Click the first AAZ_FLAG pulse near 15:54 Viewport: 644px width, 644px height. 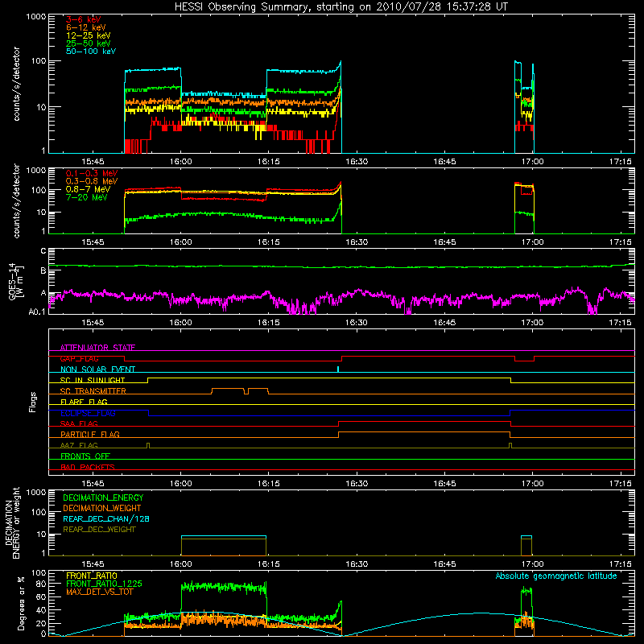tap(148, 445)
